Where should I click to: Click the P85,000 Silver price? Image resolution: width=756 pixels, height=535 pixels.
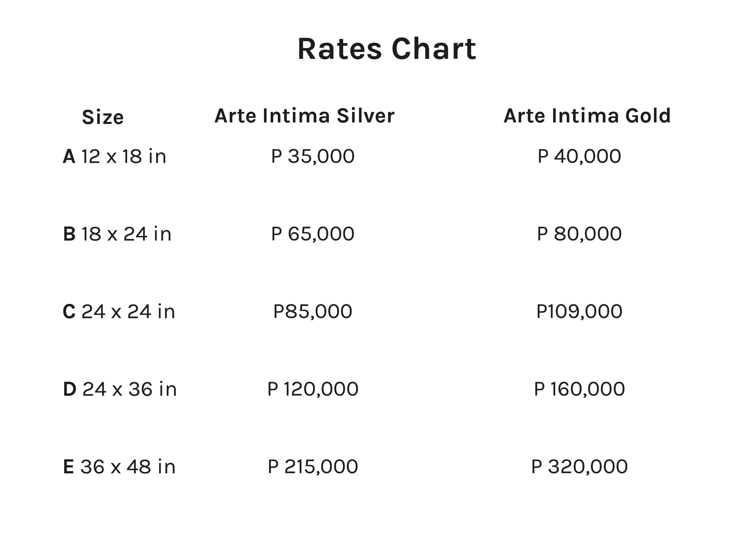(313, 311)
